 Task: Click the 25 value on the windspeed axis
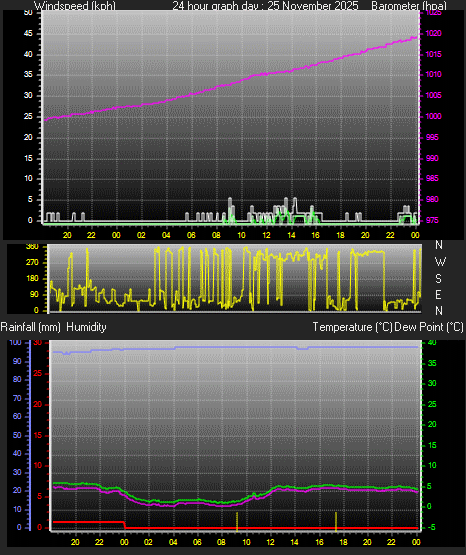click(28, 116)
